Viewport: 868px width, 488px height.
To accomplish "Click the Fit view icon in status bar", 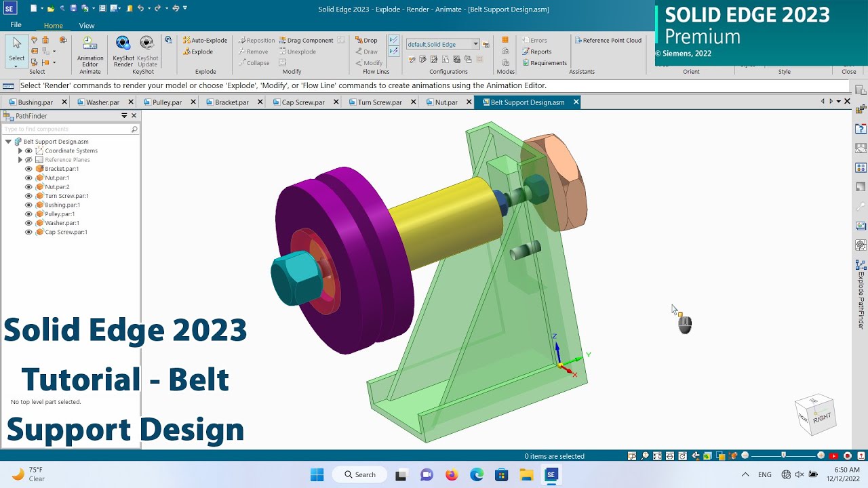I will pyautogui.click(x=657, y=456).
